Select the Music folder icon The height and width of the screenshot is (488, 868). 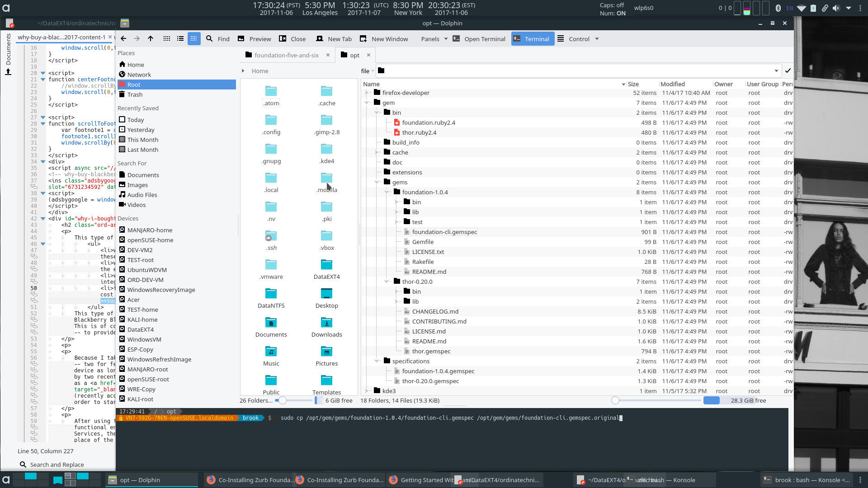(x=271, y=351)
